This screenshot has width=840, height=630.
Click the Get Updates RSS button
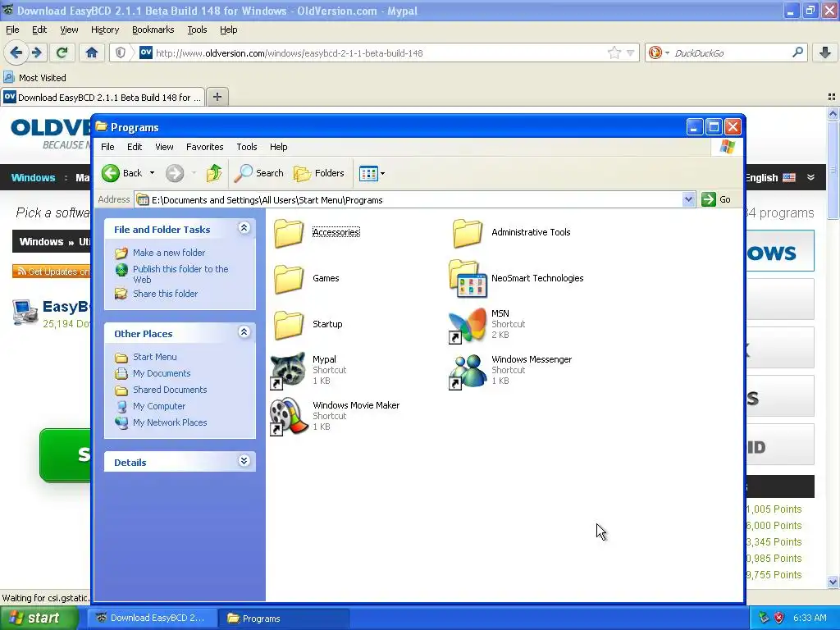52,272
